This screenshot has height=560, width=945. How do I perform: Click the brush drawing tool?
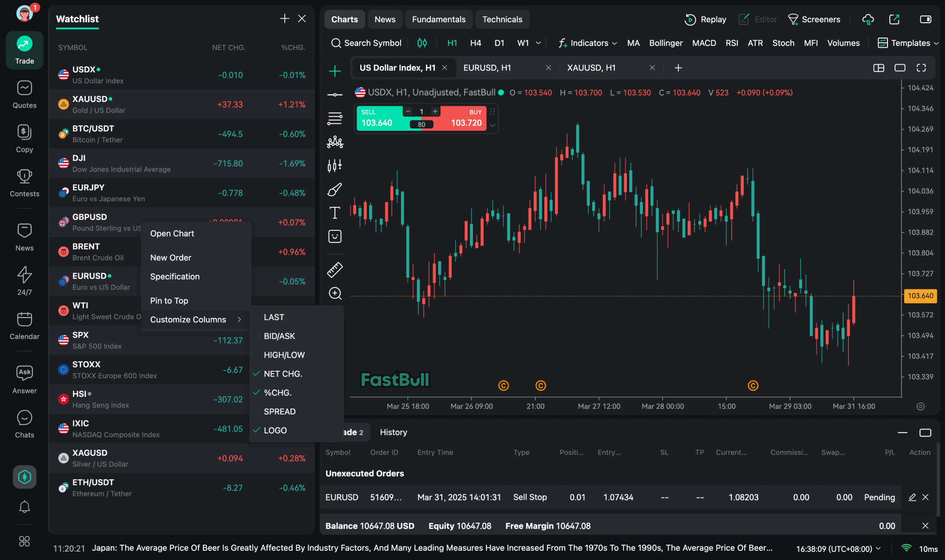(334, 189)
